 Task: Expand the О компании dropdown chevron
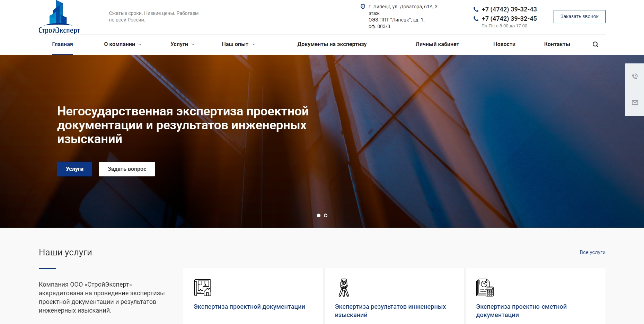coord(140,44)
